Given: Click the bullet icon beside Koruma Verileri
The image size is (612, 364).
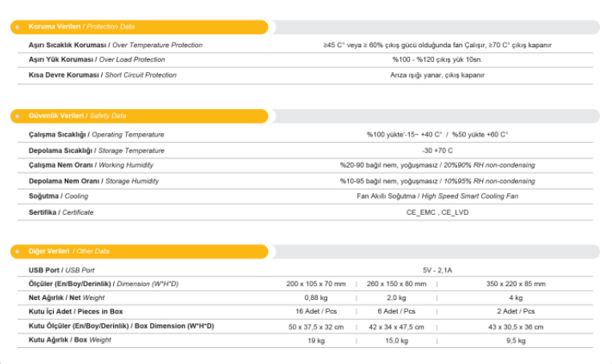Looking at the screenshot, I should [x=17, y=27].
